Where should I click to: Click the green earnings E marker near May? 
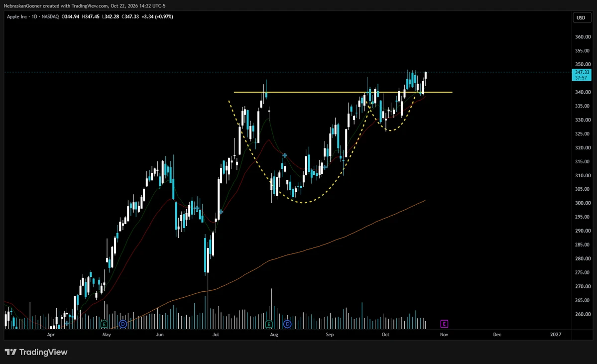(x=104, y=324)
